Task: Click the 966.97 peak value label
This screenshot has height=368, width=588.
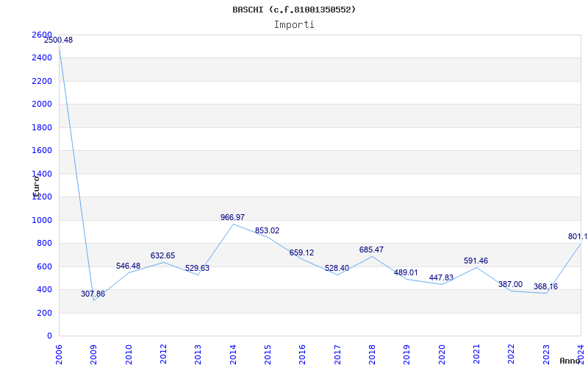Action: pyautogui.click(x=232, y=217)
